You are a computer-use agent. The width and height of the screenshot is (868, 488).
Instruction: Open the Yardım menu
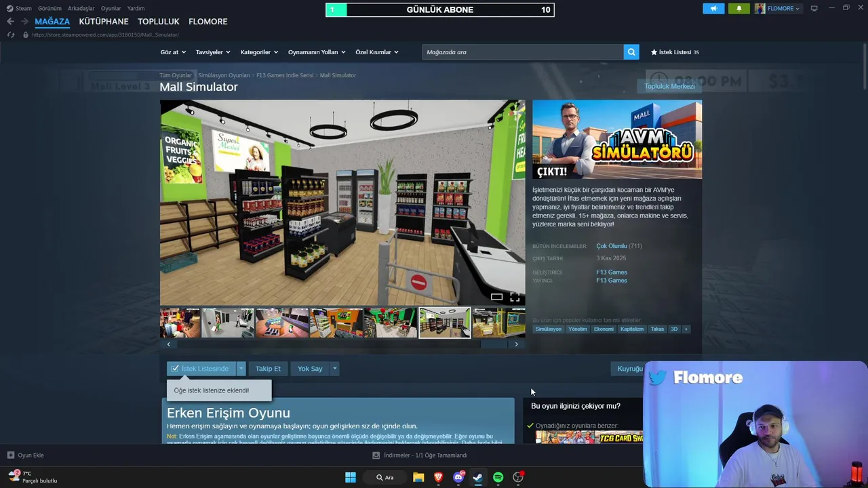[x=136, y=8]
